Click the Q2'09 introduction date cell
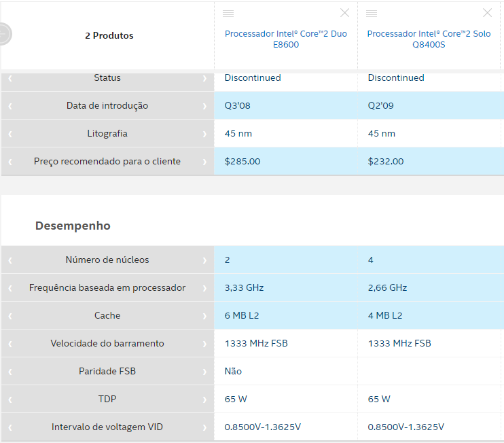The height and width of the screenshot is (443, 504). point(431,105)
